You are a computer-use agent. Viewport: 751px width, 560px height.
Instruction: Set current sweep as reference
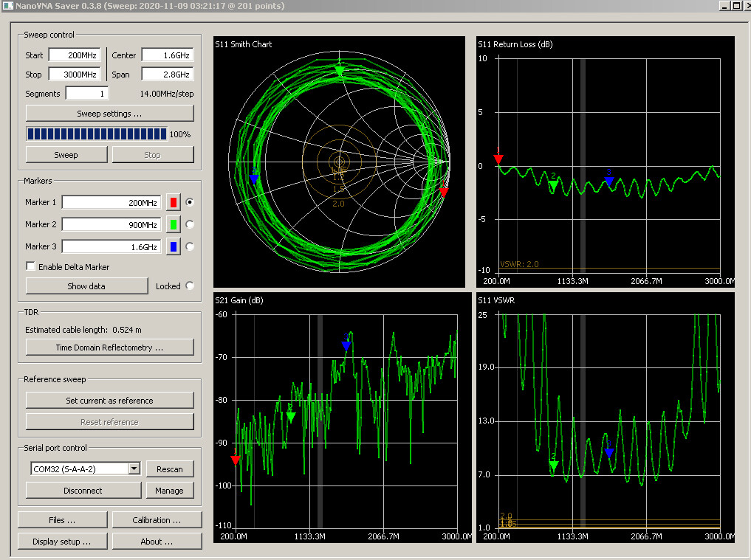[110, 400]
